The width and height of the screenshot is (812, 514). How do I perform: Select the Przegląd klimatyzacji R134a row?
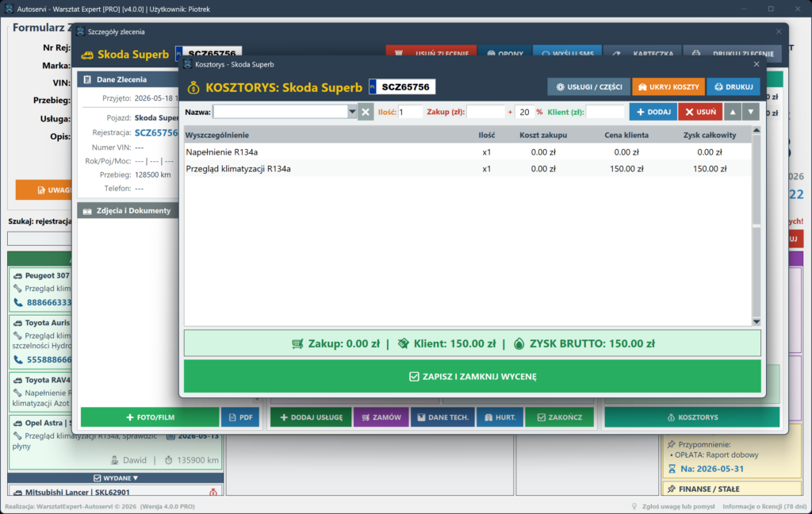[468, 169]
